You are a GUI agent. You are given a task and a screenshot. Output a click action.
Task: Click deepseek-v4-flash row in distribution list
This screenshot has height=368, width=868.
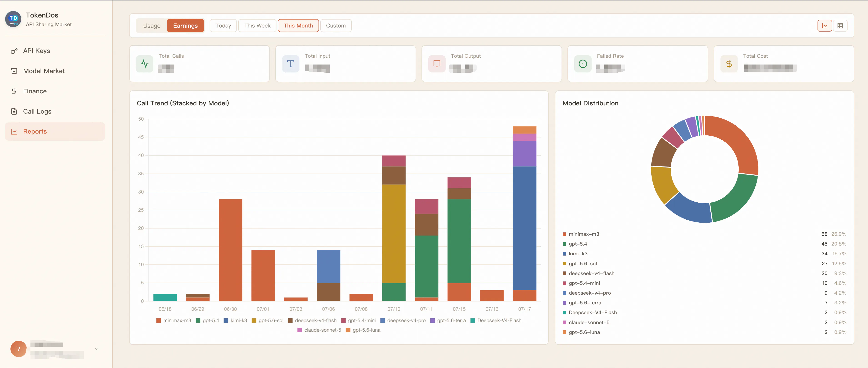click(x=704, y=274)
